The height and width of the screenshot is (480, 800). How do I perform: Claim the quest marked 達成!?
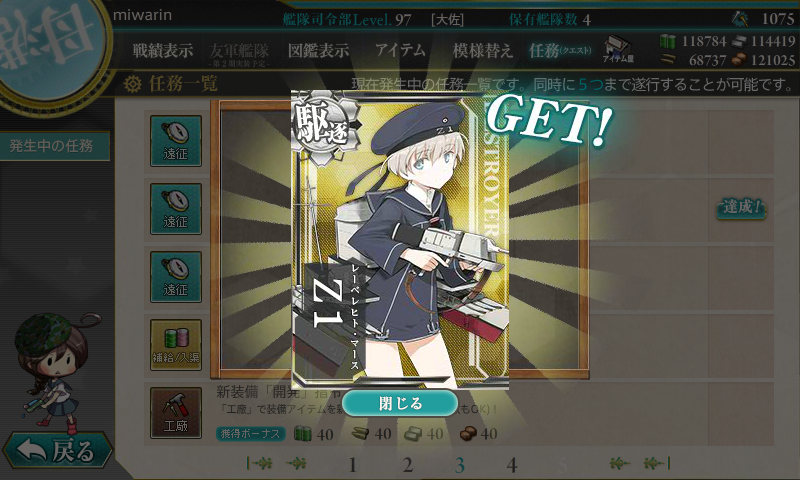coord(741,208)
